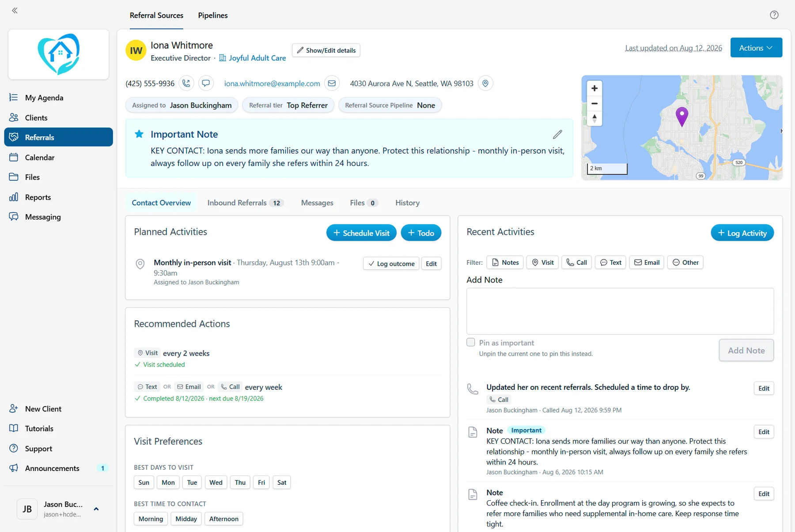Viewport: 795px width, 532px height.
Task: Click the Schedule Visit button
Action: (x=361, y=233)
